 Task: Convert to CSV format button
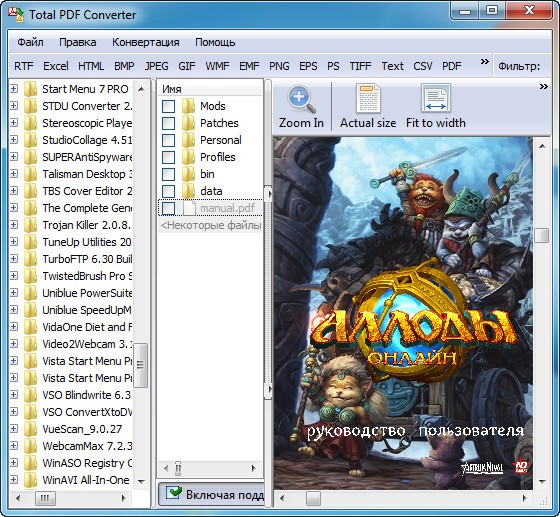pos(423,66)
